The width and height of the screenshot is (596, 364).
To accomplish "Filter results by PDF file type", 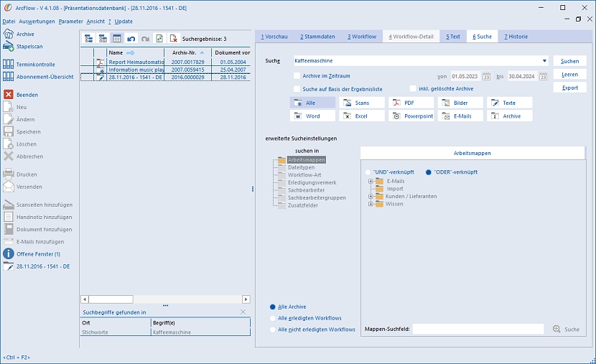I will (x=411, y=103).
